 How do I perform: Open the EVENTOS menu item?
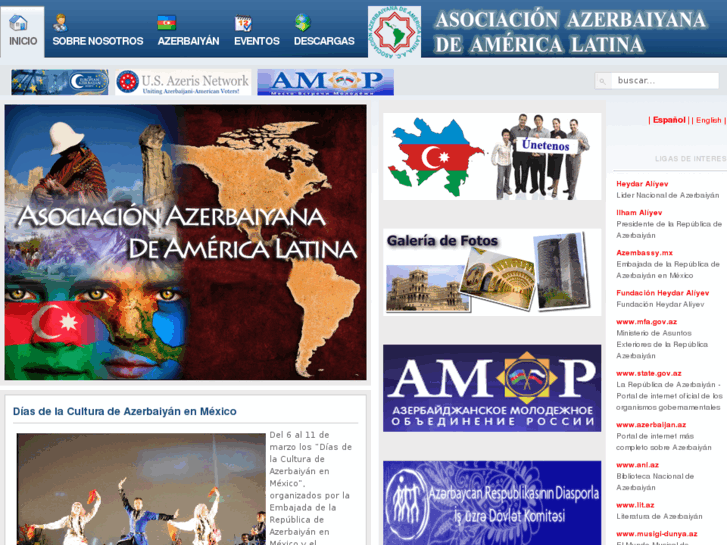click(x=257, y=41)
